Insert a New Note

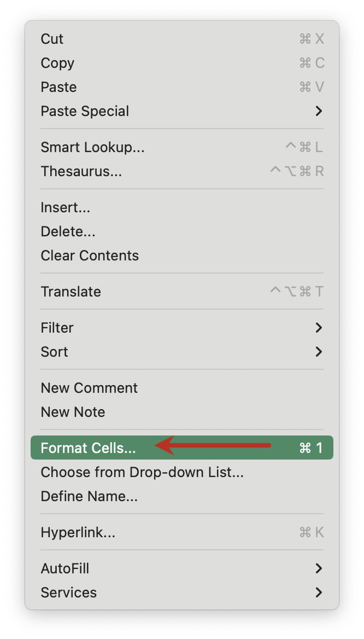[73, 412]
